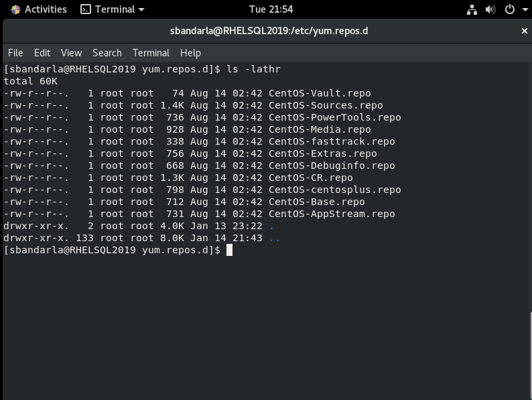Open the File menu
The height and width of the screenshot is (400, 532).
15,53
